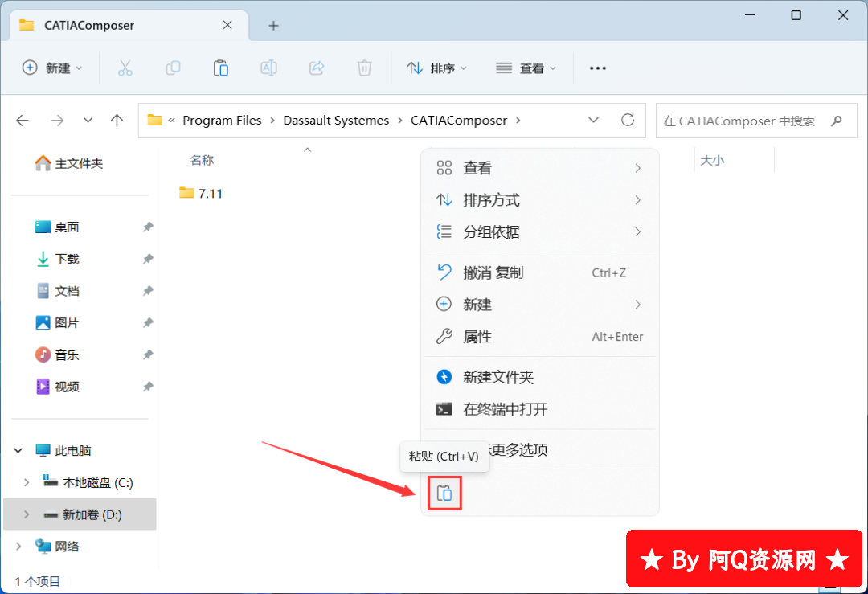Unpin 视频 from quick access

(148, 387)
